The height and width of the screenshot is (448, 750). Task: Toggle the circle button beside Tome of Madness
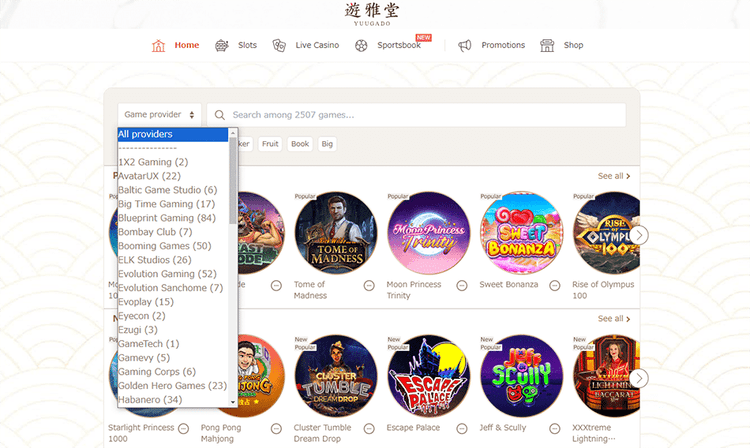(x=369, y=286)
